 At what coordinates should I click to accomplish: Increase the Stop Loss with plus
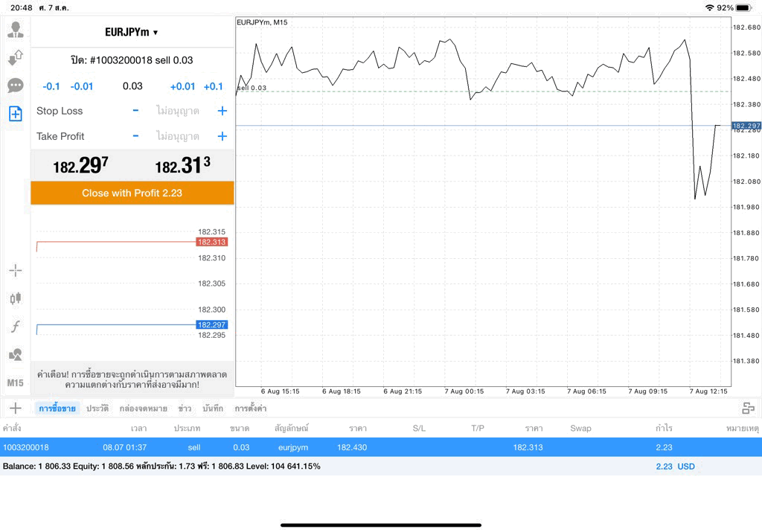click(x=222, y=111)
